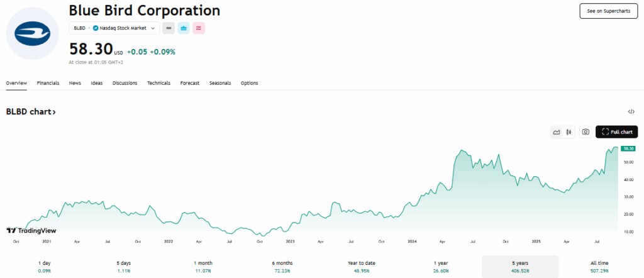Click the 50.00 price axis label
Screen dimensions: 644x278
coord(629,162)
